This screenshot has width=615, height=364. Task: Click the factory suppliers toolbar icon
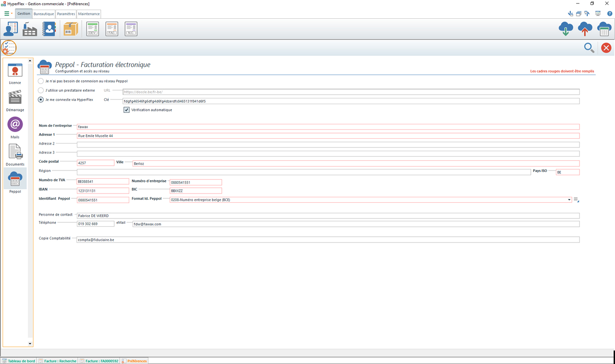[30, 29]
